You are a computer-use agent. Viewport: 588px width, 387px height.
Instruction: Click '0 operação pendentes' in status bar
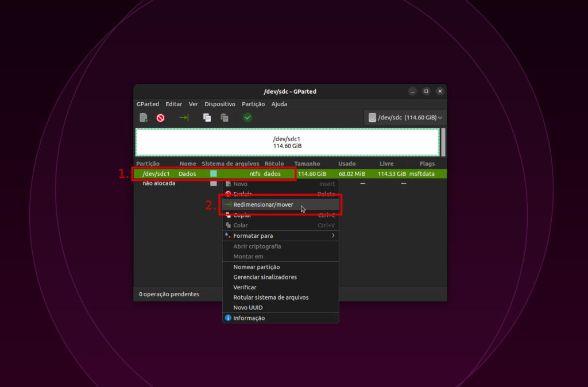click(x=169, y=295)
